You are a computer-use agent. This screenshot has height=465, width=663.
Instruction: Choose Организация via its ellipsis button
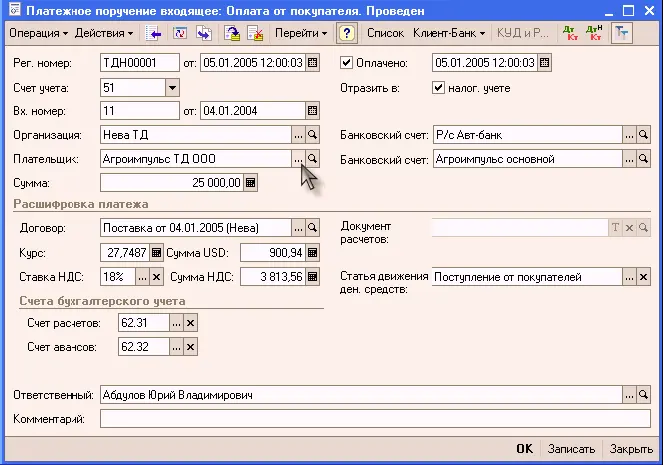tap(299, 135)
